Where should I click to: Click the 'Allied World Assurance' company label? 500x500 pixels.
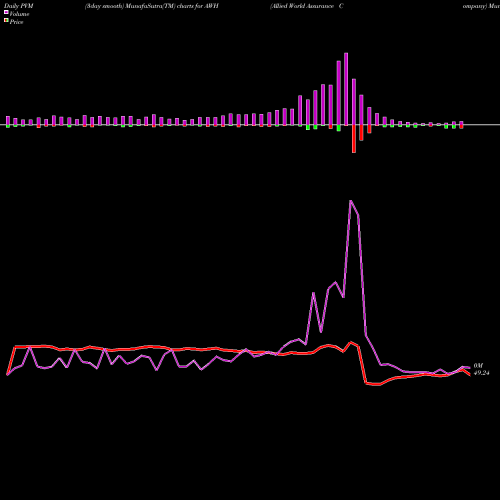pyautogui.click(x=303, y=6)
